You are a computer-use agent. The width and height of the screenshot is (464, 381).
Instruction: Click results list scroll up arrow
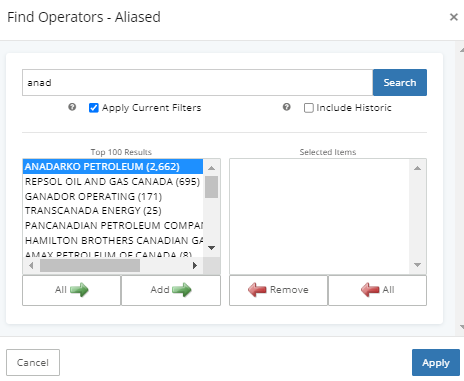click(211, 168)
